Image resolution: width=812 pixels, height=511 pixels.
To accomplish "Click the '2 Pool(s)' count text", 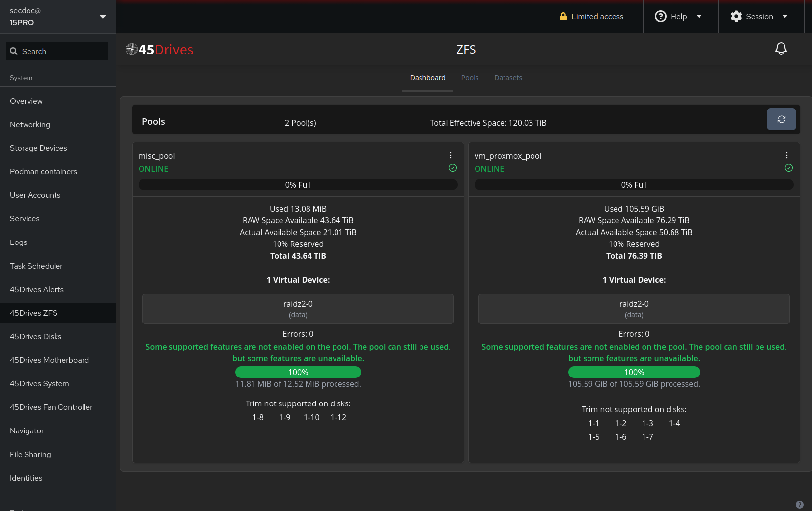I will point(301,123).
